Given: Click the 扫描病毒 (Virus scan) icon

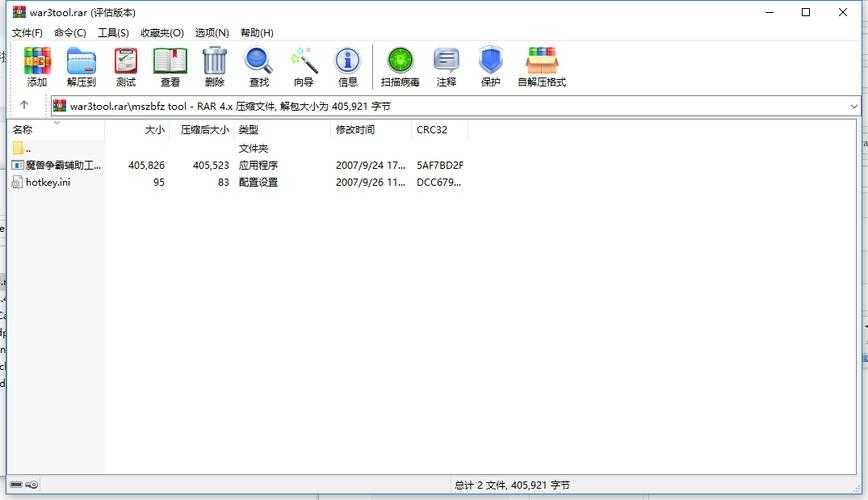Looking at the screenshot, I should (x=400, y=61).
